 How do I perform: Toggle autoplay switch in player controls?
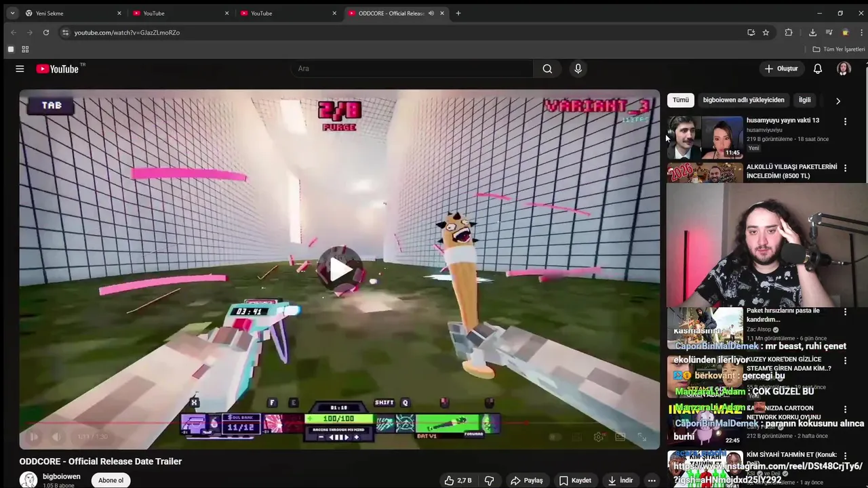click(x=555, y=437)
